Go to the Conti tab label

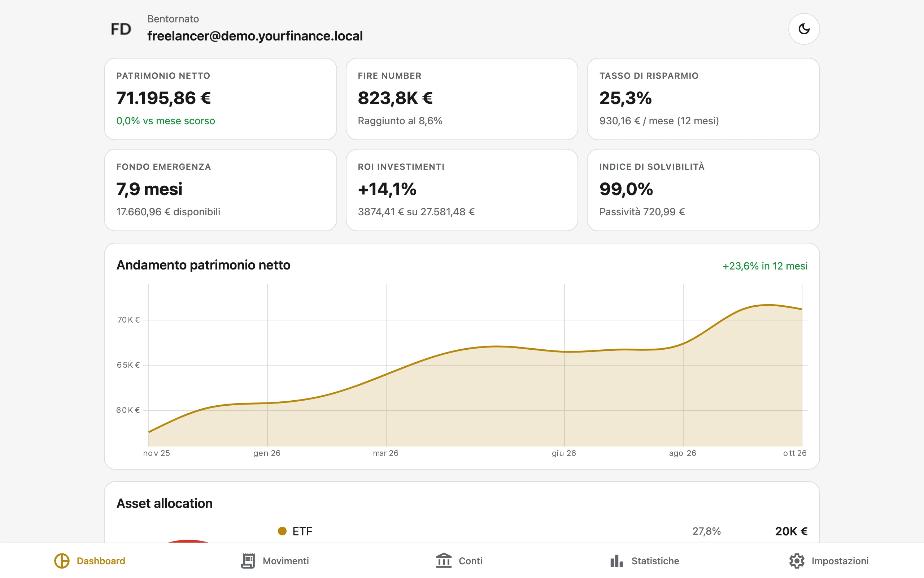click(470, 561)
